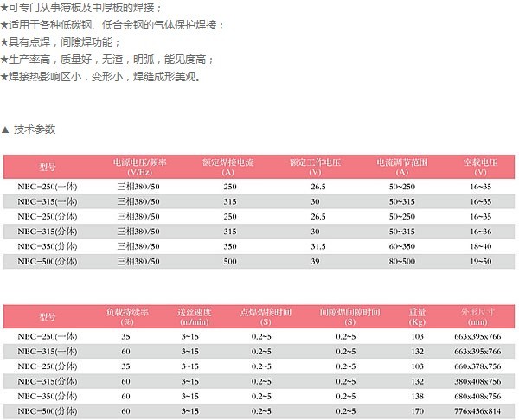Click the star bullet before 焊接热影响区小

click(4, 77)
